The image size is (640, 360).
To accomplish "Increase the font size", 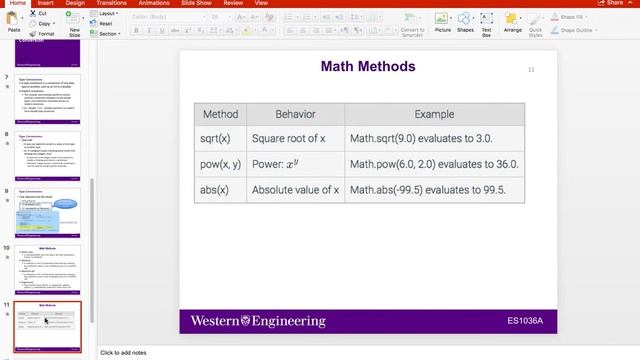I will pos(241,17).
